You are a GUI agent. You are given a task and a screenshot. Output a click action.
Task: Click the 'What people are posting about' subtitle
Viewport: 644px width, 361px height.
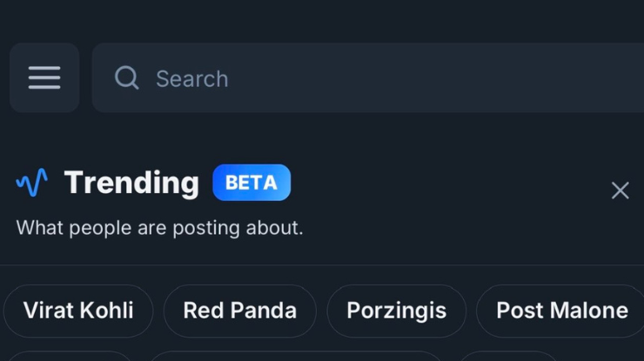159,228
